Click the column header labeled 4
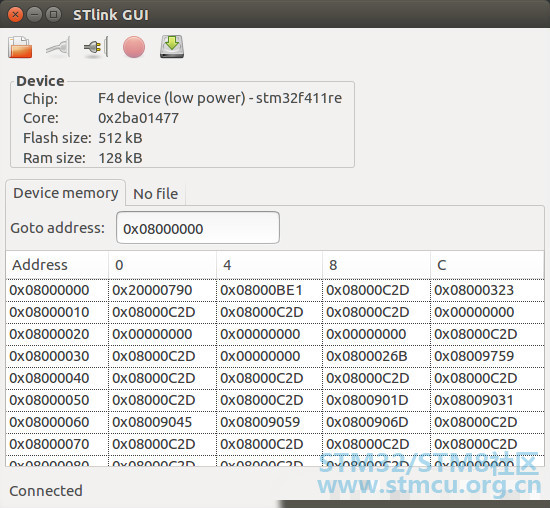Viewport: 550px width, 508px height. point(269,265)
